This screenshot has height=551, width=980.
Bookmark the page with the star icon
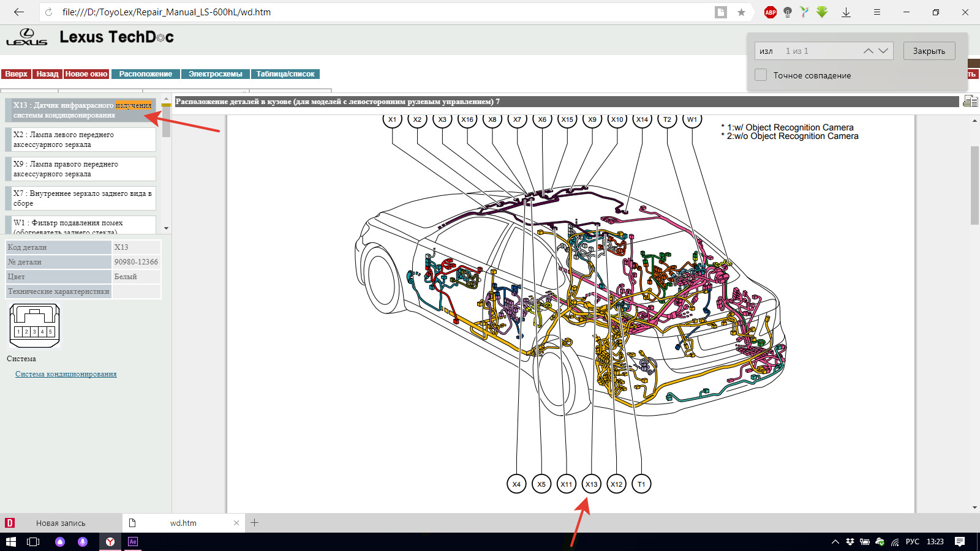click(741, 12)
